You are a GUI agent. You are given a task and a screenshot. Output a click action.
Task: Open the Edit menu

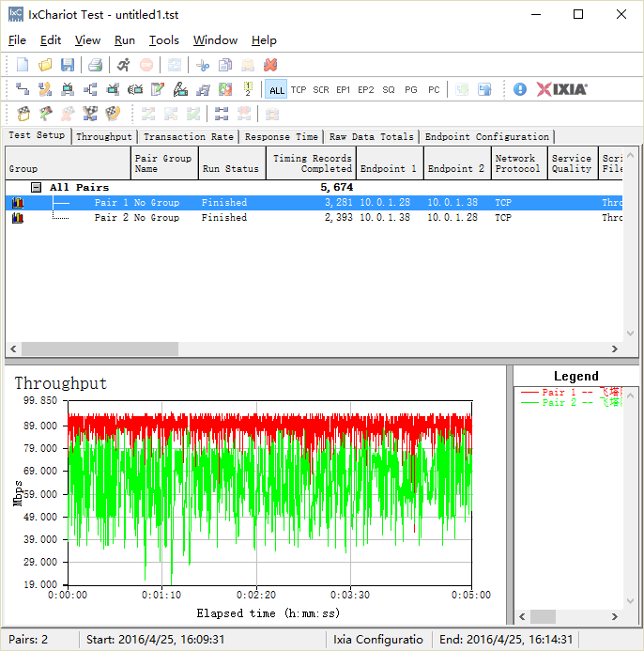[51, 40]
